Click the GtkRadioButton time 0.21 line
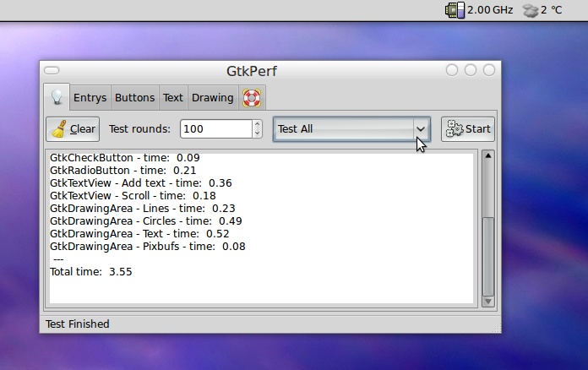588x370 pixels. (123, 170)
